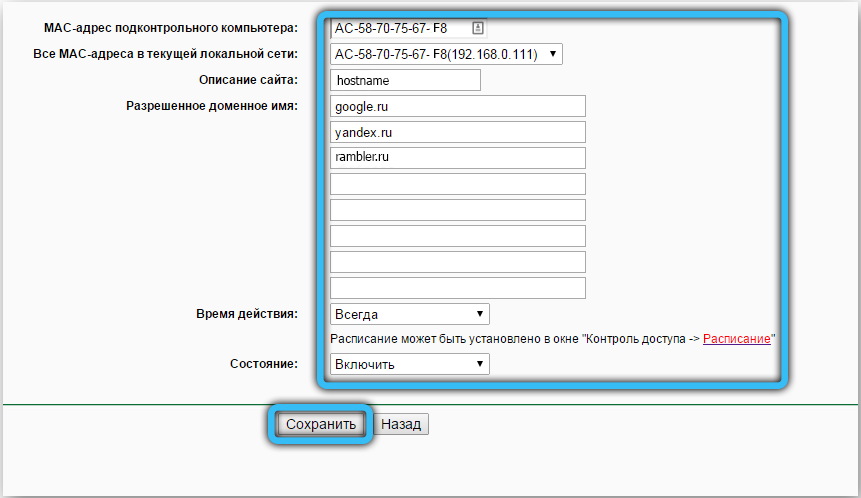Click the Назад button
The image size is (861, 498).
point(401,424)
